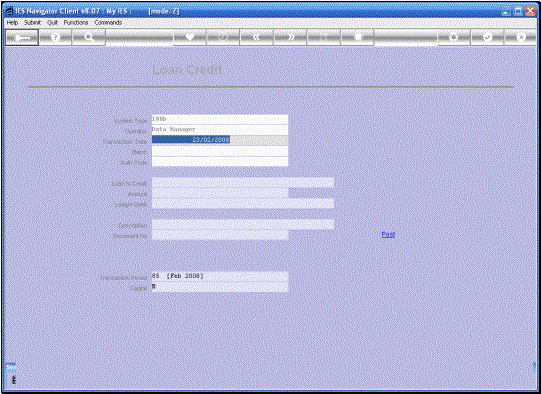Image resolution: width=541 pixels, height=394 pixels.
Task: Click the circular icon left of checkmark
Action: (x=454, y=37)
